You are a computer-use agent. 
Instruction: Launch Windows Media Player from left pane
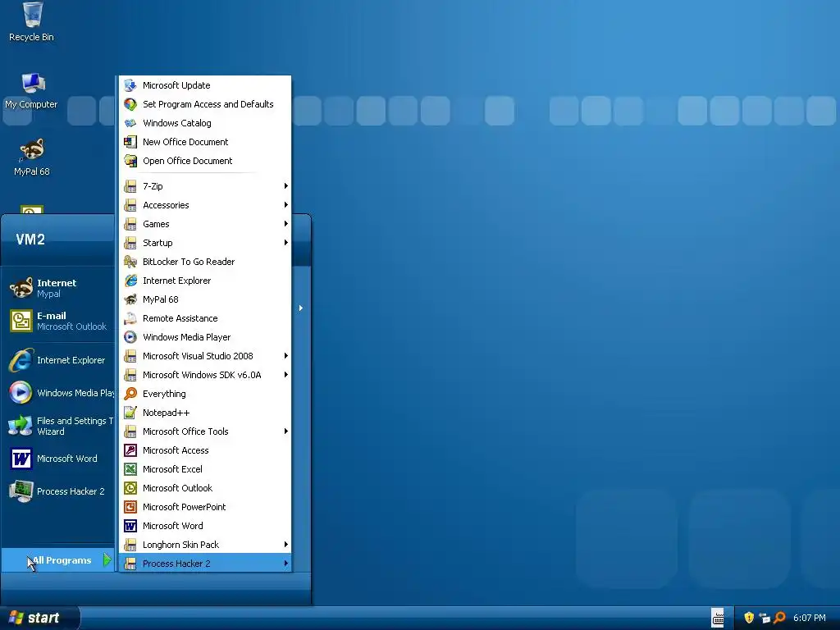point(59,393)
